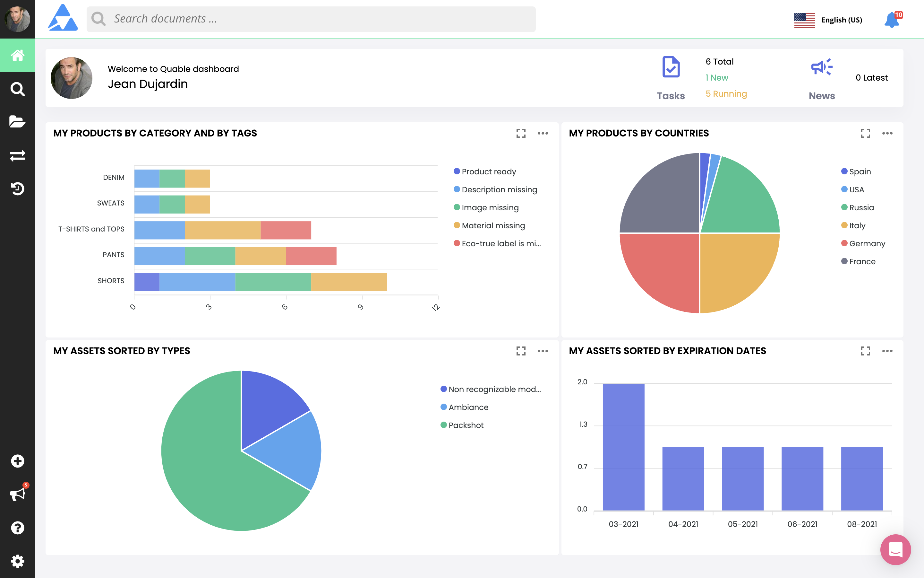The image size is (924, 578).
Task: Click the 6 Total tasks count
Action: pyautogui.click(x=719, y=62)
